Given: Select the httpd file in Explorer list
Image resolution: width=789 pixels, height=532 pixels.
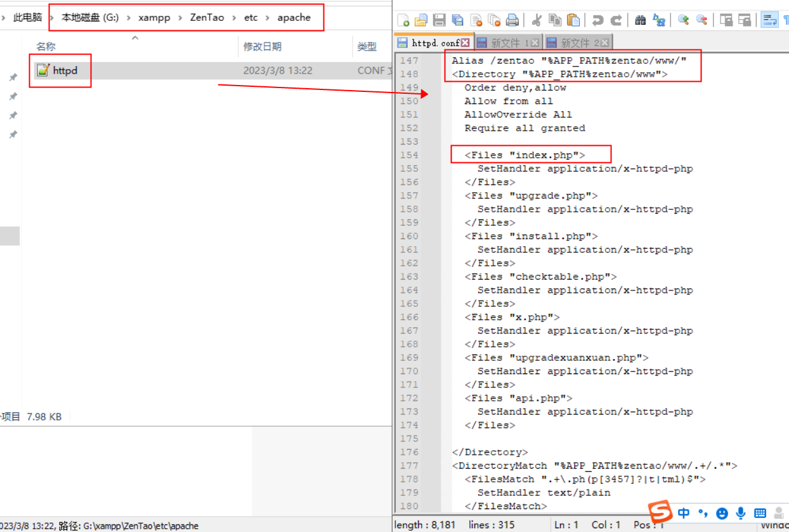Looking at the screenshot, I should pyautogui.click(x=65, y=70).
